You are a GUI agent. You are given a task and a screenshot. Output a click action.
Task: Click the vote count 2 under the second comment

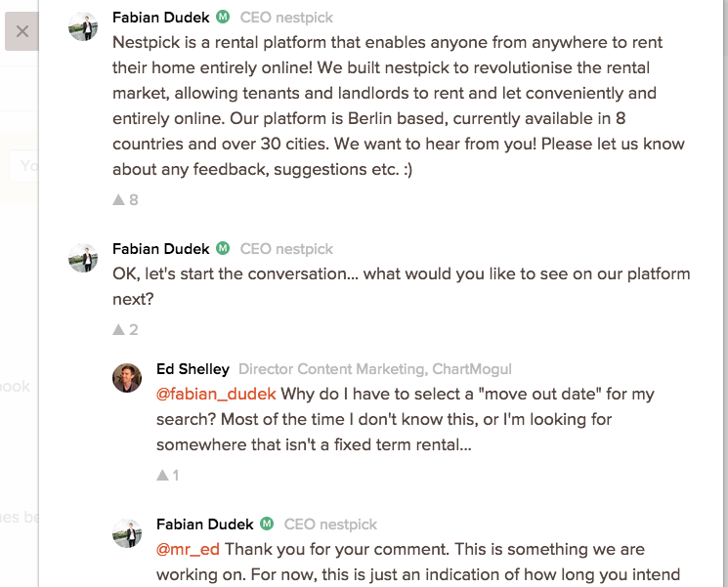[134, 329]
